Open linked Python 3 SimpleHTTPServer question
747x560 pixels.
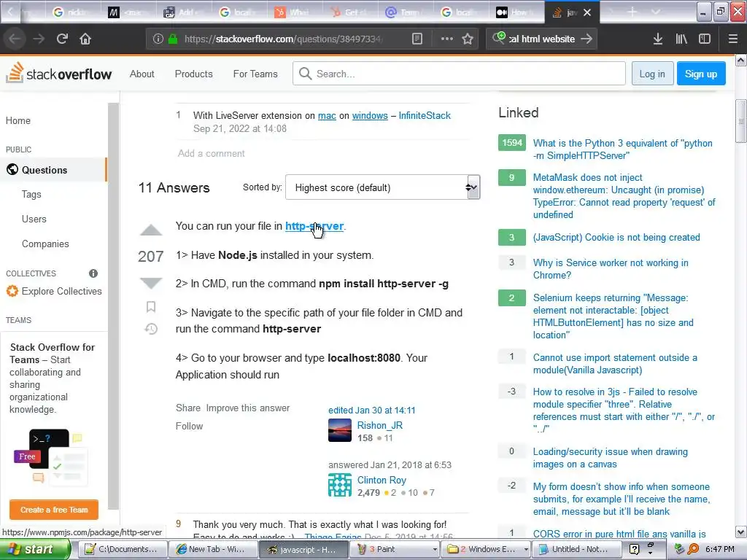tap(623, 149)
